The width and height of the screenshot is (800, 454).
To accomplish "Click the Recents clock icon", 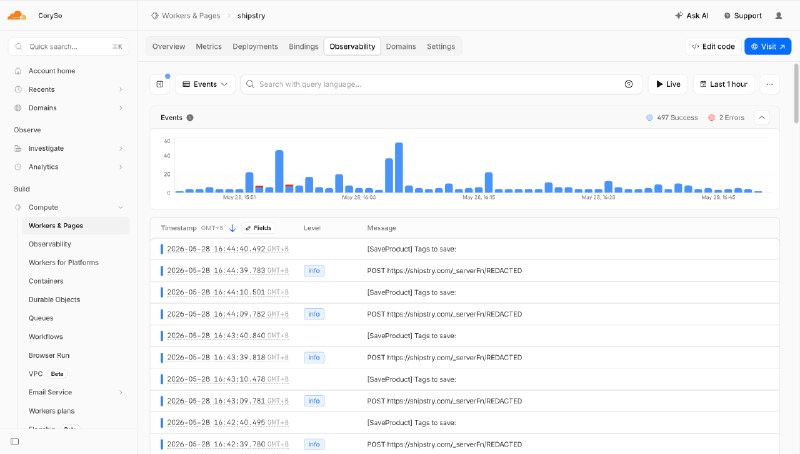I will 18,89.
